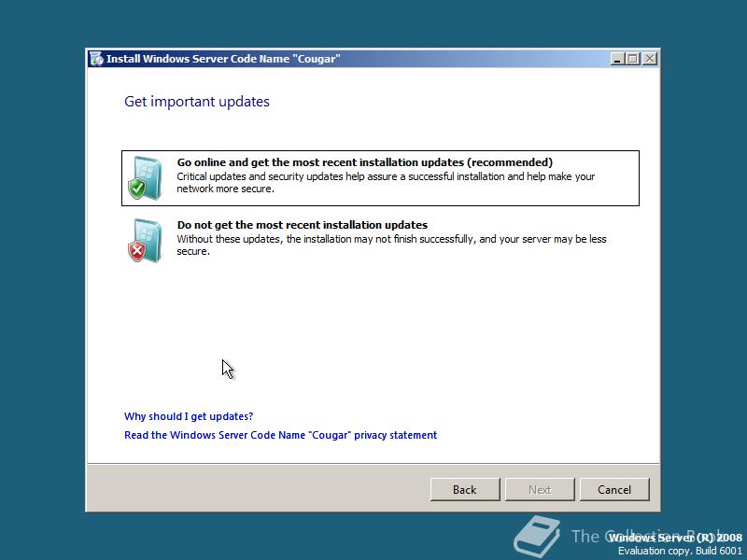Screen dimensions: 747x560
Task: Click the setup disc icon in title bar
Action: (x=96, y=59)
